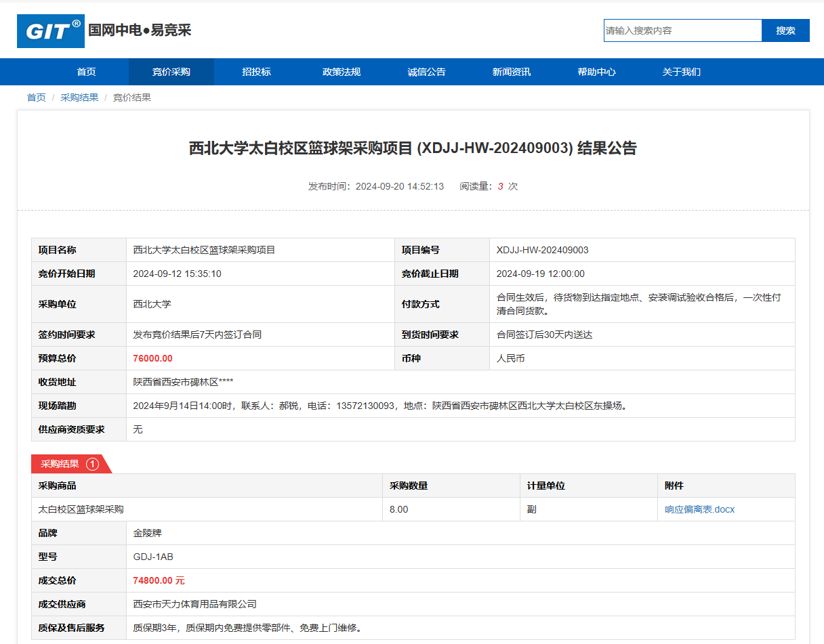The height and width of the screenshot is (644, 824).
Task: Go to 招投标 in navigation bar
Action: point(256,72)
